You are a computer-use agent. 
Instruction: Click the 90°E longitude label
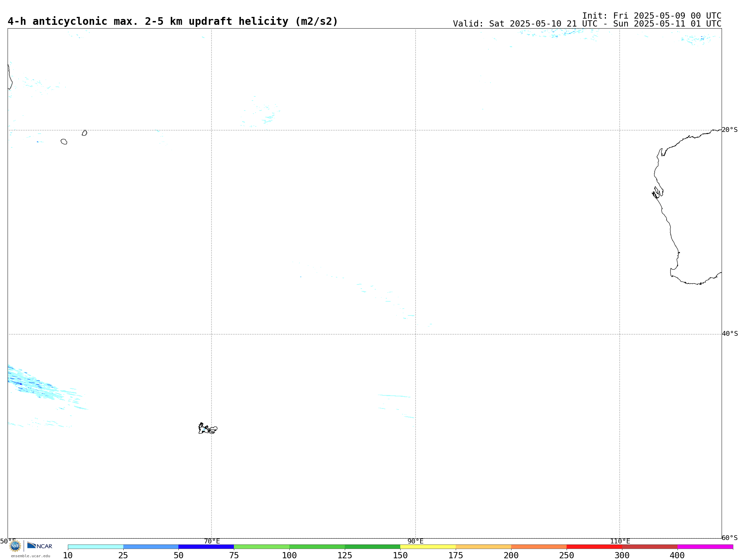415,541
